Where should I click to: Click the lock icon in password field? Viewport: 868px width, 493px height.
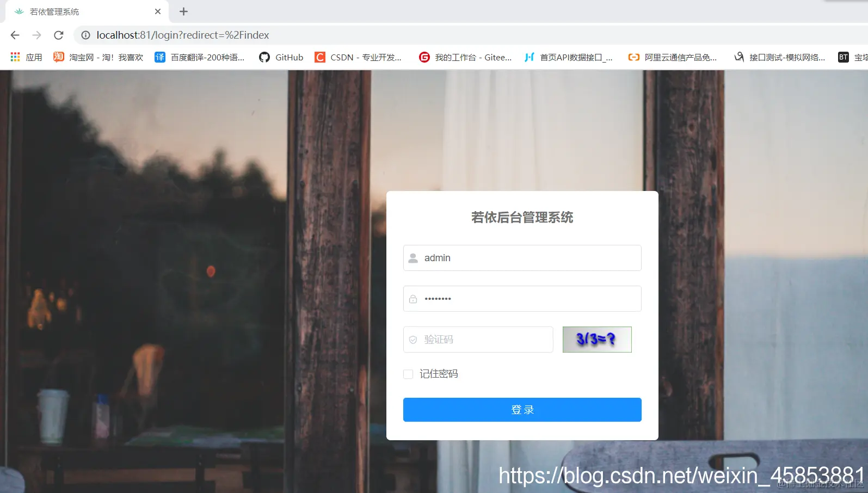coord(413,299)
